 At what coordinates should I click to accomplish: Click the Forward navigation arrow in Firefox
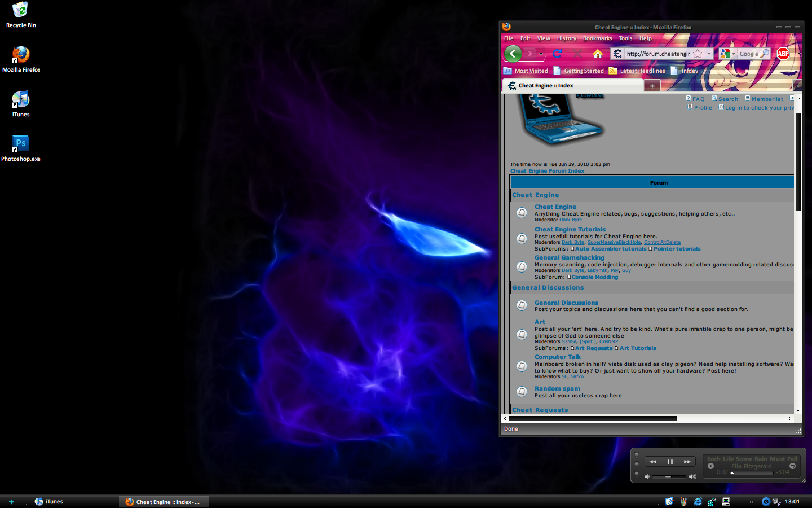(x=530, y=54)
